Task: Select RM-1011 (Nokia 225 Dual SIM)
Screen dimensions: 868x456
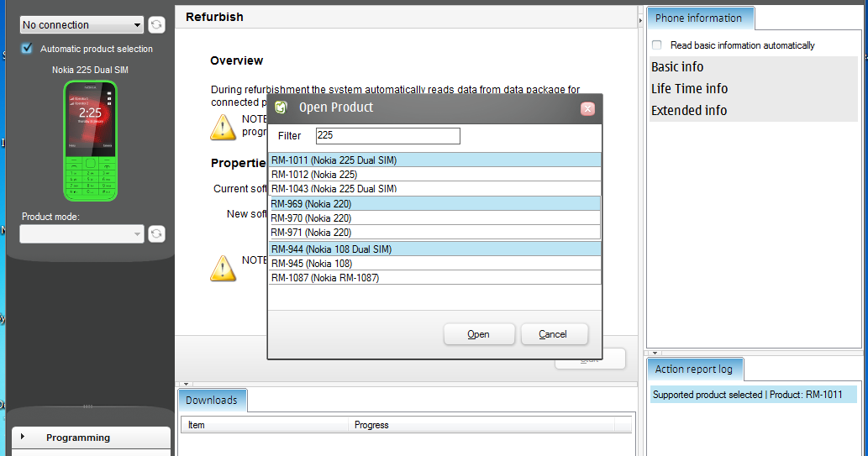Action: (434, 160)
